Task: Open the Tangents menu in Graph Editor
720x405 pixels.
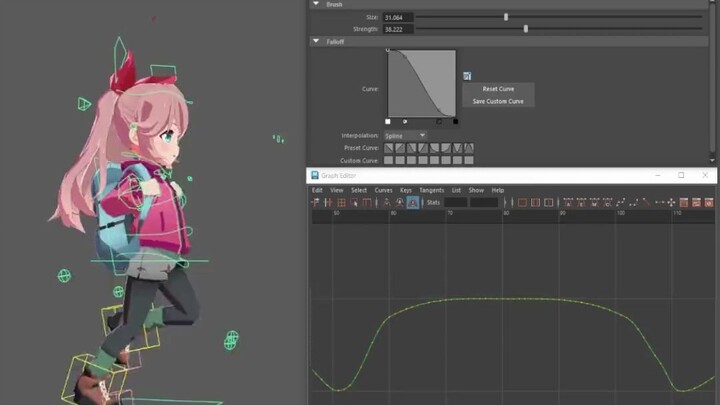Action: click(431, 190)
